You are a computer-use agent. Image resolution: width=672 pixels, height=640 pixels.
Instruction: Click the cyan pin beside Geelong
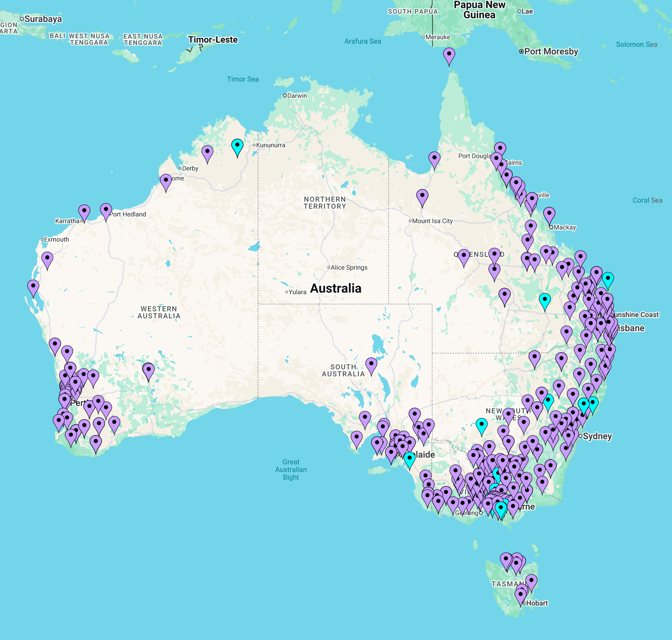click(x=501, y=511)
